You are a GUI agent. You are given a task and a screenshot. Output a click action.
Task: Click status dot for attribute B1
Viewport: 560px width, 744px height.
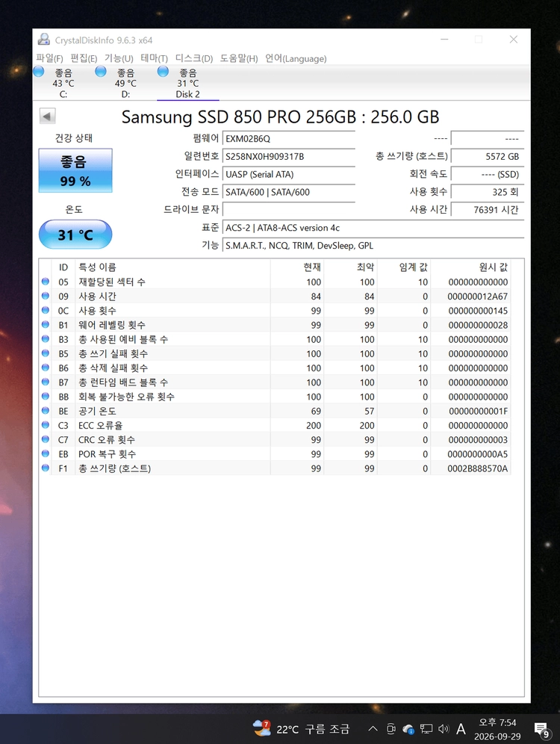[46, 324]
